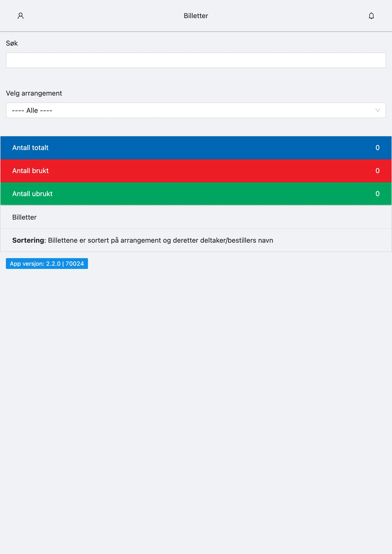Select the Antall totalt row
Screen dimensions: 392x554
pyautogui.click(x=196, y=148)
